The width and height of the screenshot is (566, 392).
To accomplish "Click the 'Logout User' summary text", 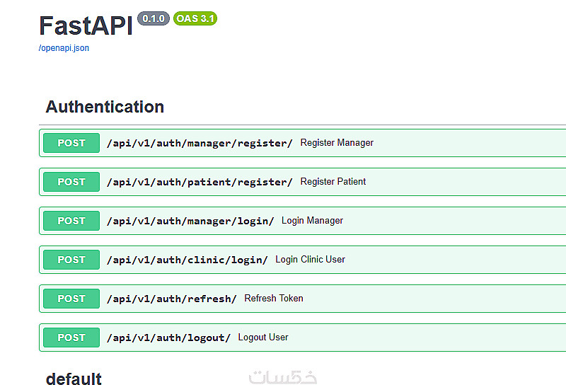I will (263, 337).
